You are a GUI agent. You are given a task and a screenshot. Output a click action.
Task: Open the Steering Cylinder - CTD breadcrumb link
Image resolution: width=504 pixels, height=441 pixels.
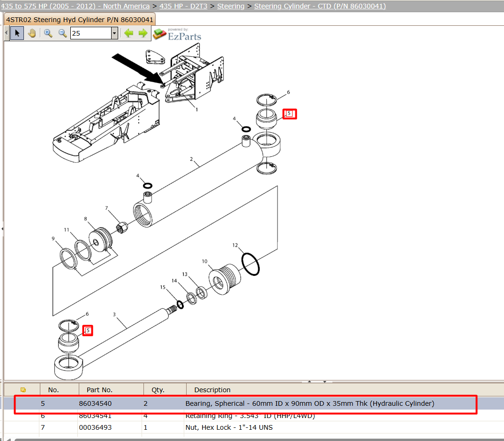point(320,6)
